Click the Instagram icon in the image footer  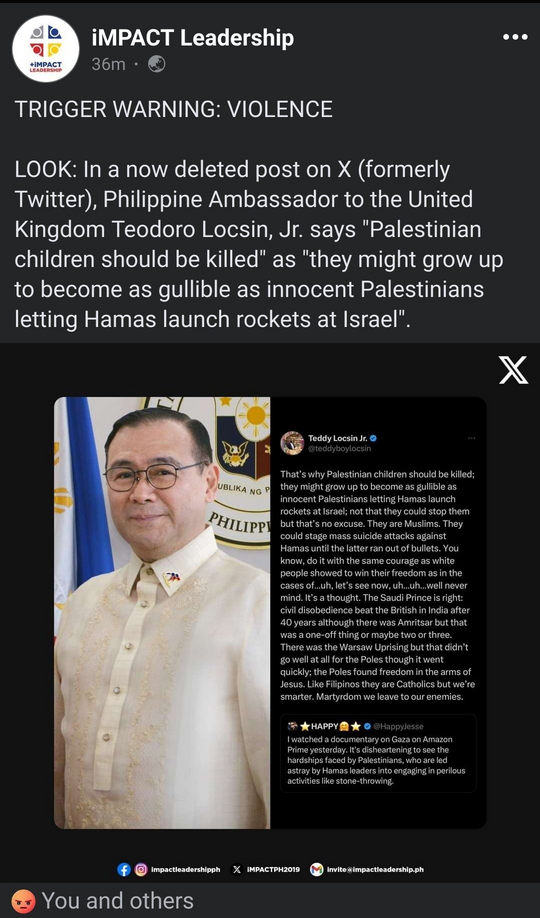141,869
